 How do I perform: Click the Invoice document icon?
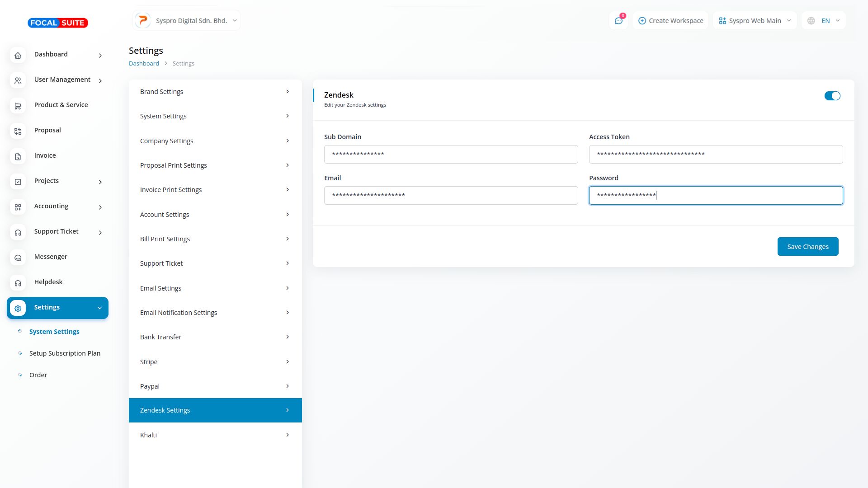(18, 157)
